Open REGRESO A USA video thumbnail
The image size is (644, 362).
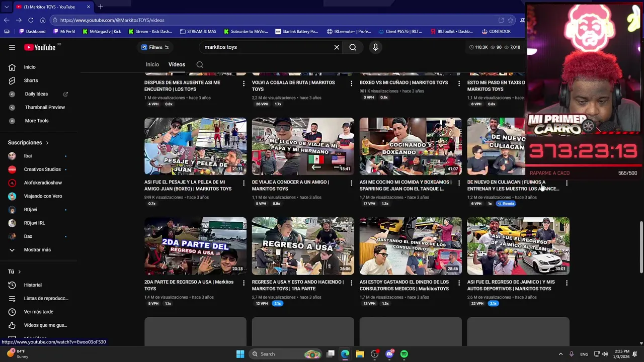[303, 246]
